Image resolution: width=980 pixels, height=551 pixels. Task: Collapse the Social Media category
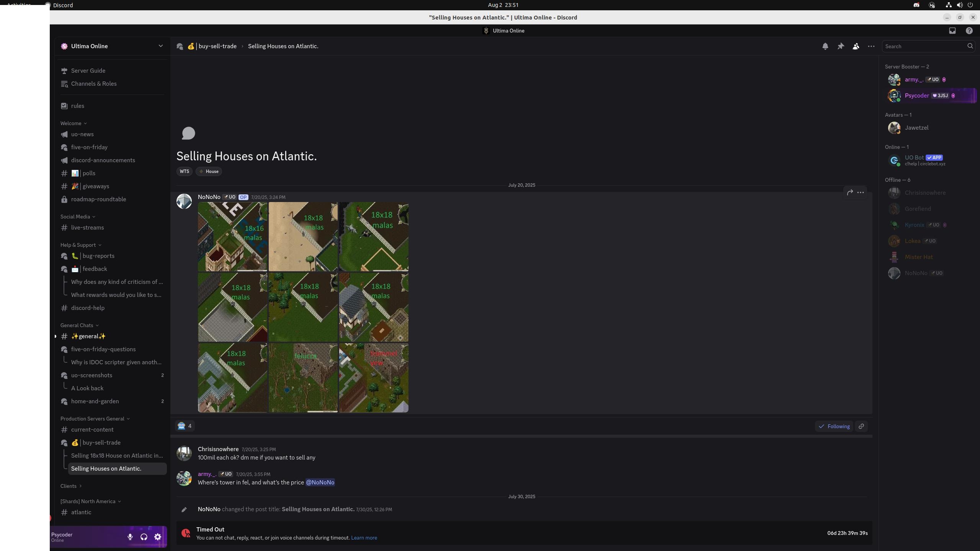[78, 217]
